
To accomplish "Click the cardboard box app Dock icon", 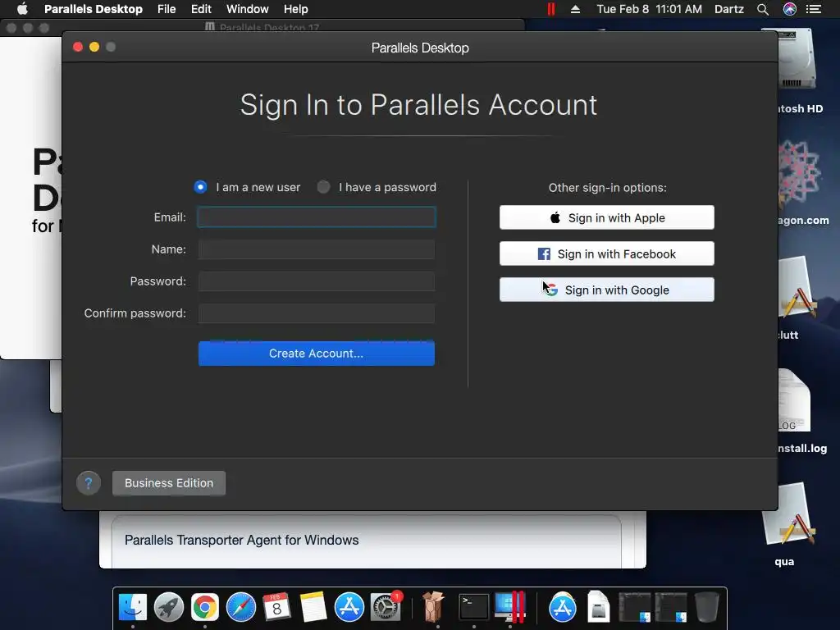I will point(433,608).
